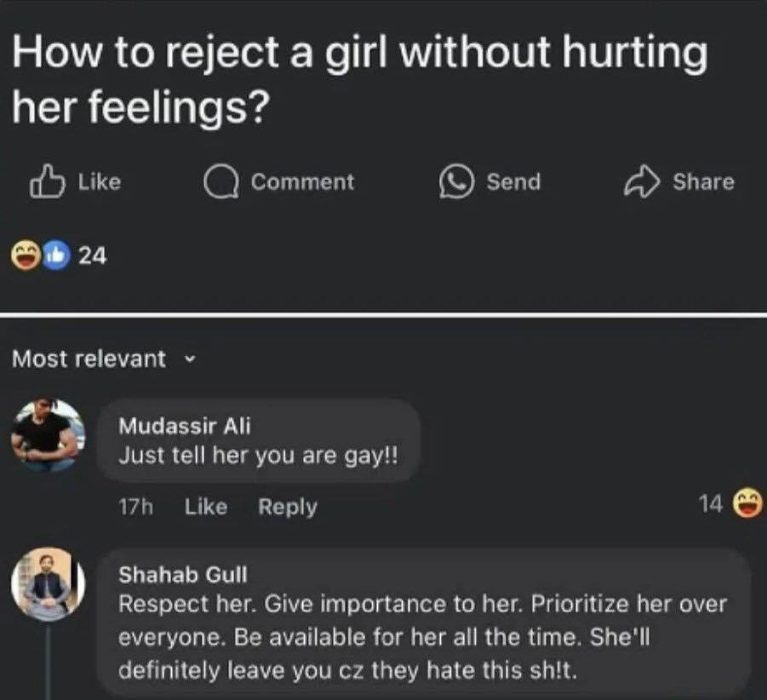Reply to Mudassir Ali's comment
This screenshot has width=767, height=700.
click(288, 508)
